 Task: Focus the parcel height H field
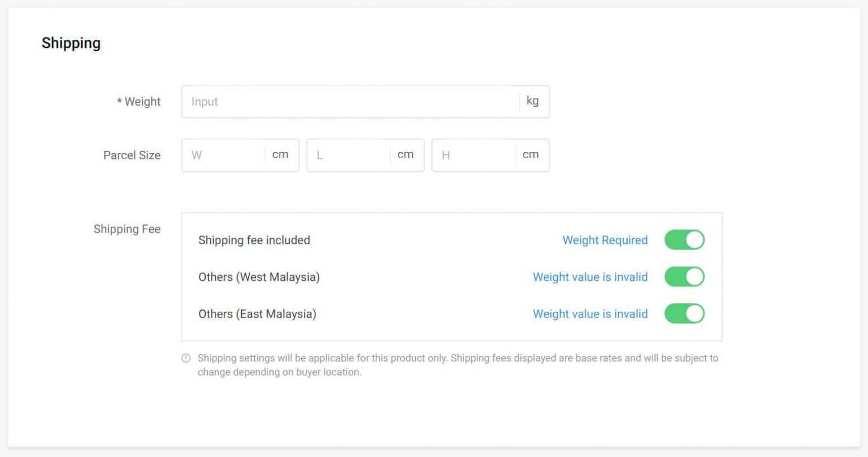tap(474, 155)
